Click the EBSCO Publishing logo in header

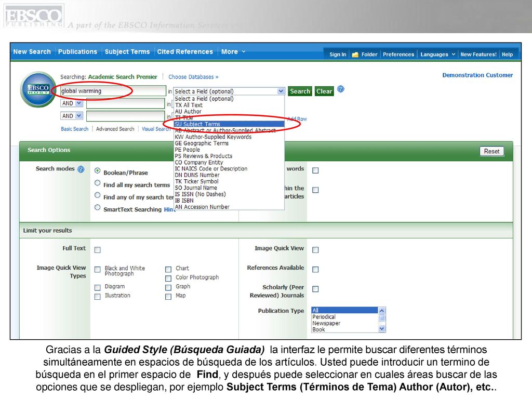34,16
